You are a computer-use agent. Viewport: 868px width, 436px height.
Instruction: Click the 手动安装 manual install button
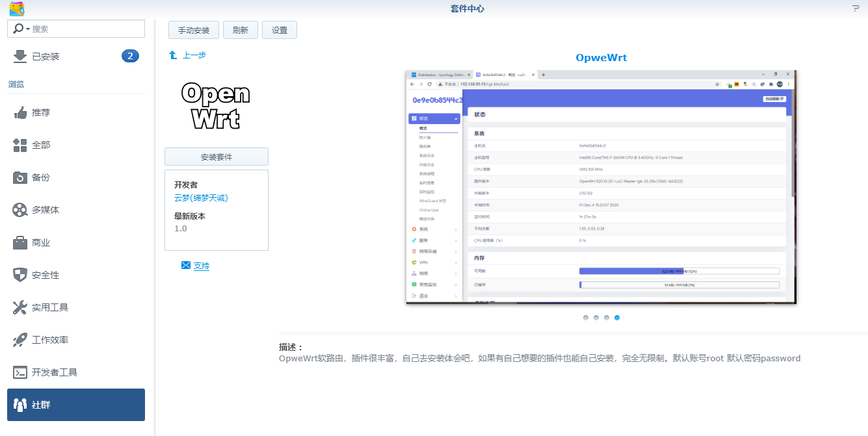[193, 30]
